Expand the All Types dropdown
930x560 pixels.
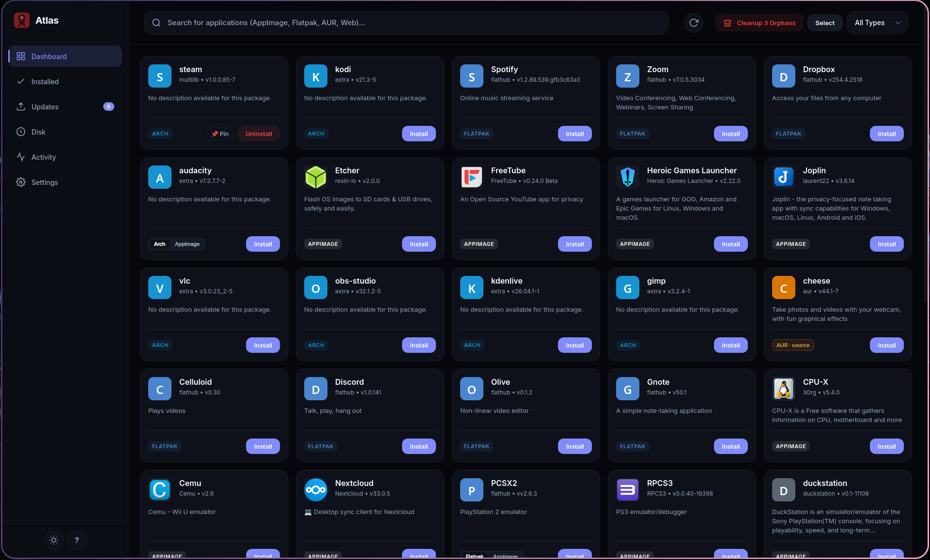pyautogui.click(x=877, y=23)
